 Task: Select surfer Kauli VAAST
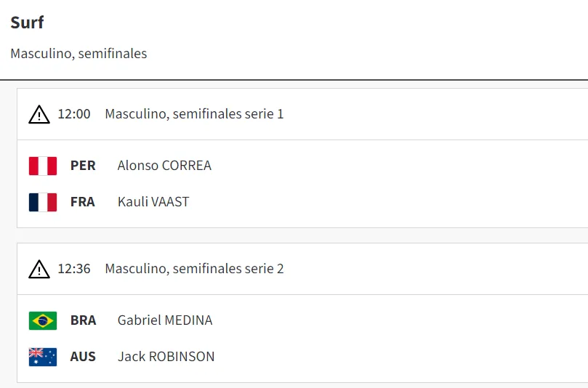point(153,202)
